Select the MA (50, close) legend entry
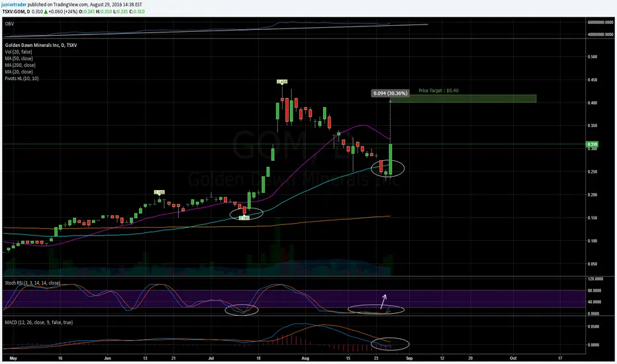 tap(19, 59)
